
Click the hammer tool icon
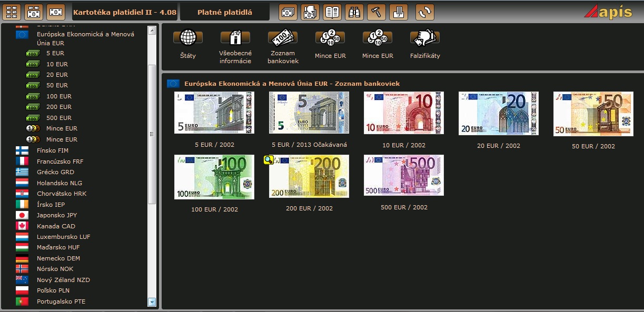(x=377, y=12)
